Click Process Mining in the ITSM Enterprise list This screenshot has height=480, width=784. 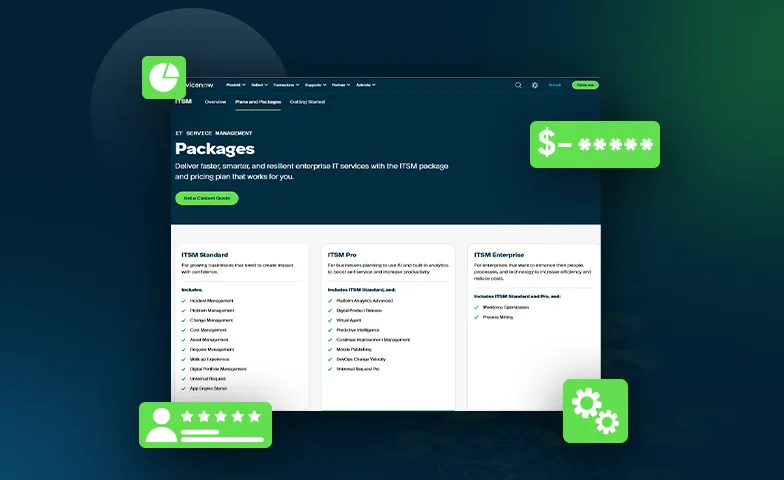point(498,317)
